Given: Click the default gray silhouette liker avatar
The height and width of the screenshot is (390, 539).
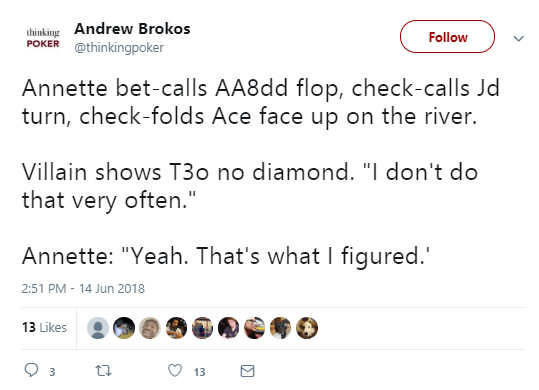Looking at the screenshot, I should tap(98, 328).
